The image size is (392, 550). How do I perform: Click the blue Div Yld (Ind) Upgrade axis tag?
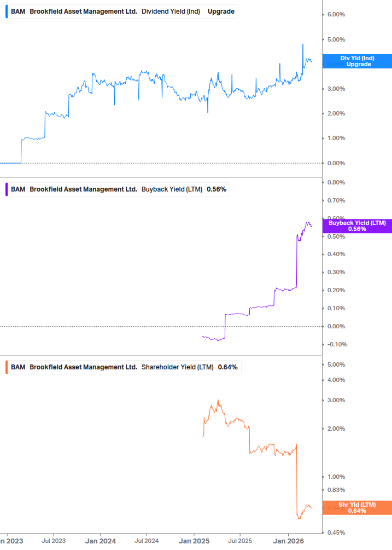(358, 61)
